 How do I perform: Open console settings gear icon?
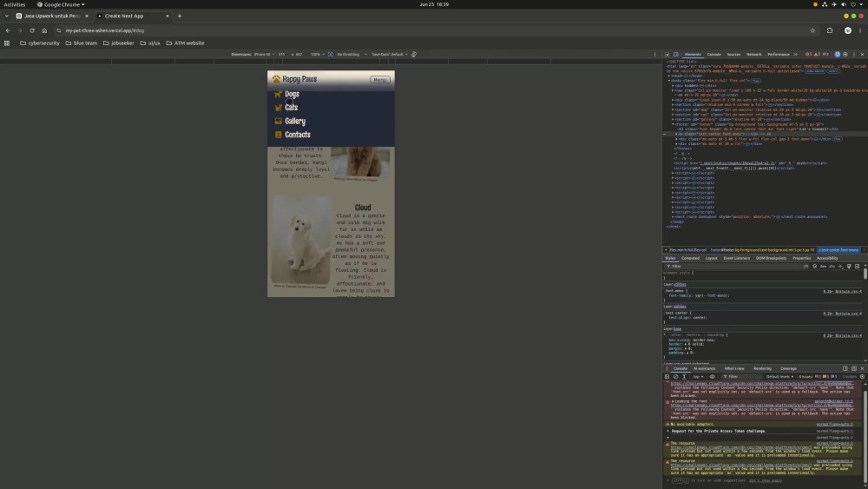(x=862, y=377)
